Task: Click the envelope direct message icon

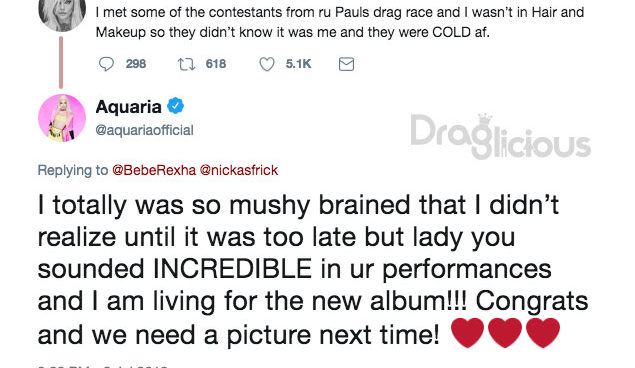Action: point(346,64)
